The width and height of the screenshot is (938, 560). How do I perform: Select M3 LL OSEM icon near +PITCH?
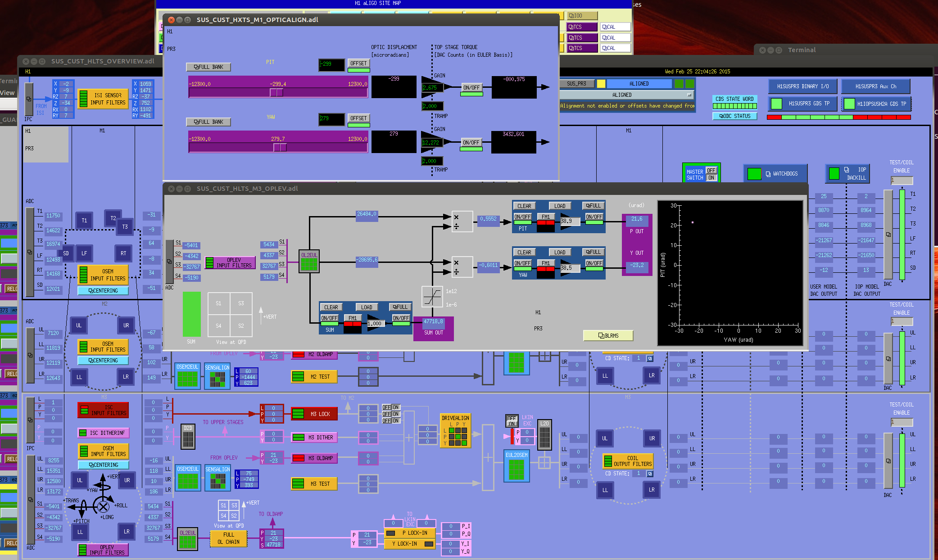[x=80, y=532]
